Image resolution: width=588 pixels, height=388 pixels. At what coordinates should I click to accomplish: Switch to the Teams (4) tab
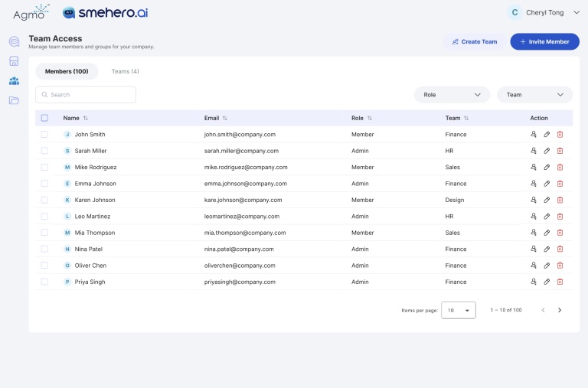(x=126, y=71)
